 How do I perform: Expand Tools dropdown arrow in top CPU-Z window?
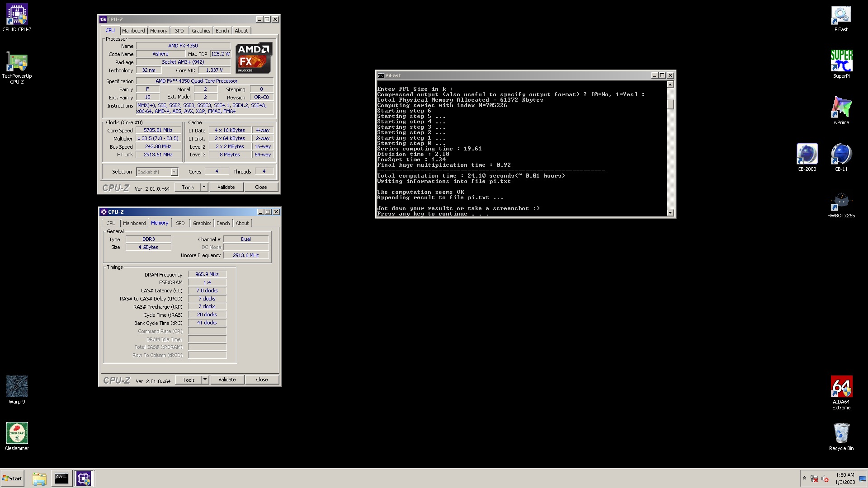[x=204, y=187]
